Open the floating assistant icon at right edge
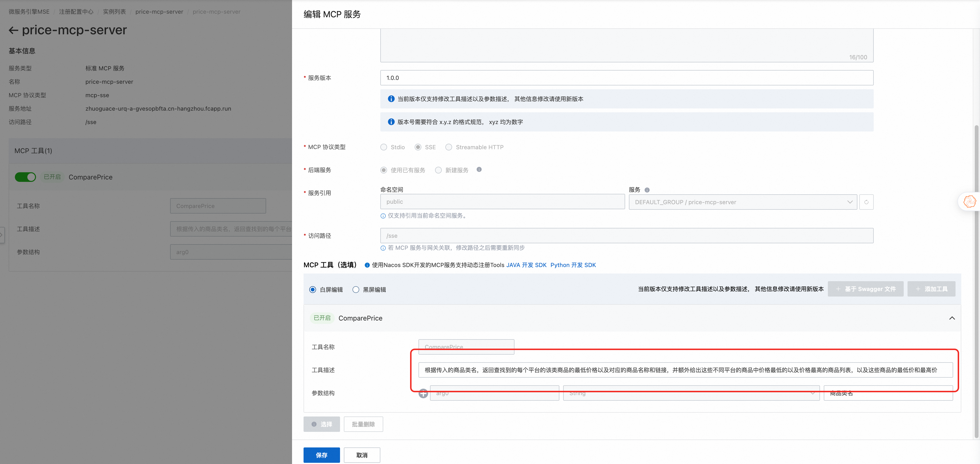This screenshot has width=980, height=464. [x=969, y=201]
